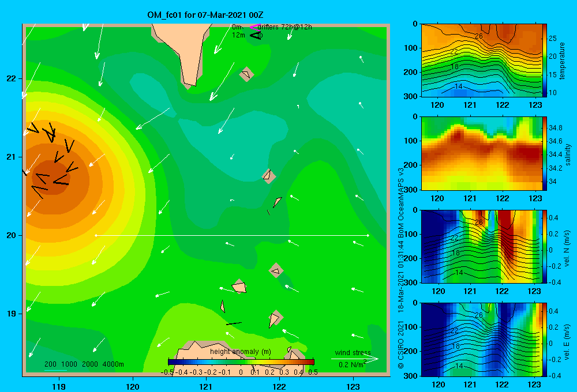Open the temperature depth section panel
The height and width of the screenshot is (392, 577).
(482, 61)
